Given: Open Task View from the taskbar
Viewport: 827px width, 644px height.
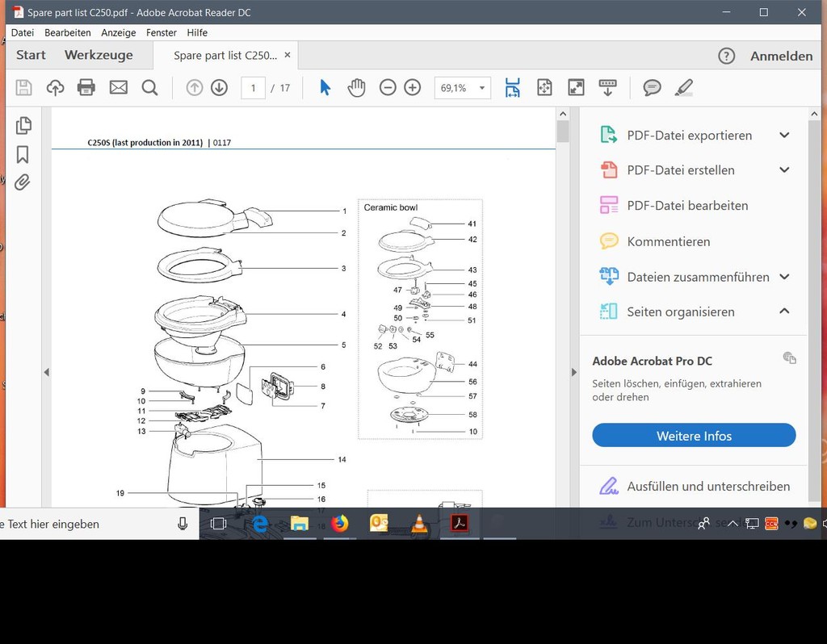Looking at the screenshot, I should click(218, 523).
